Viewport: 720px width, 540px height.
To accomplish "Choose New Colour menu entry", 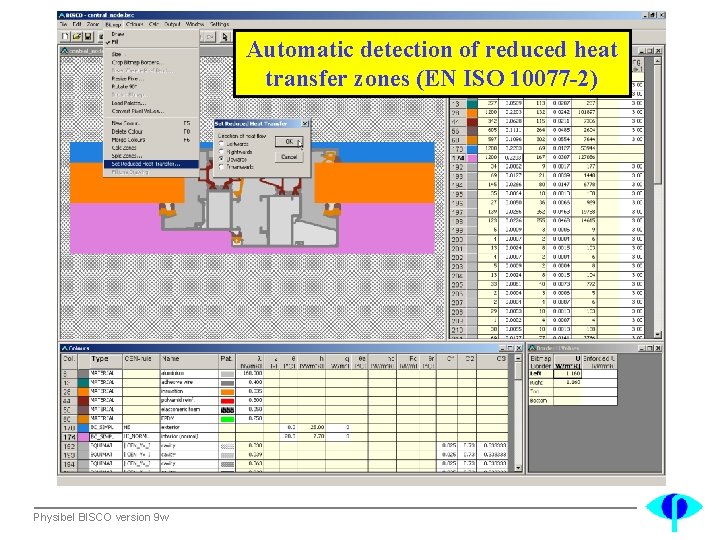I will pos(152,123).
